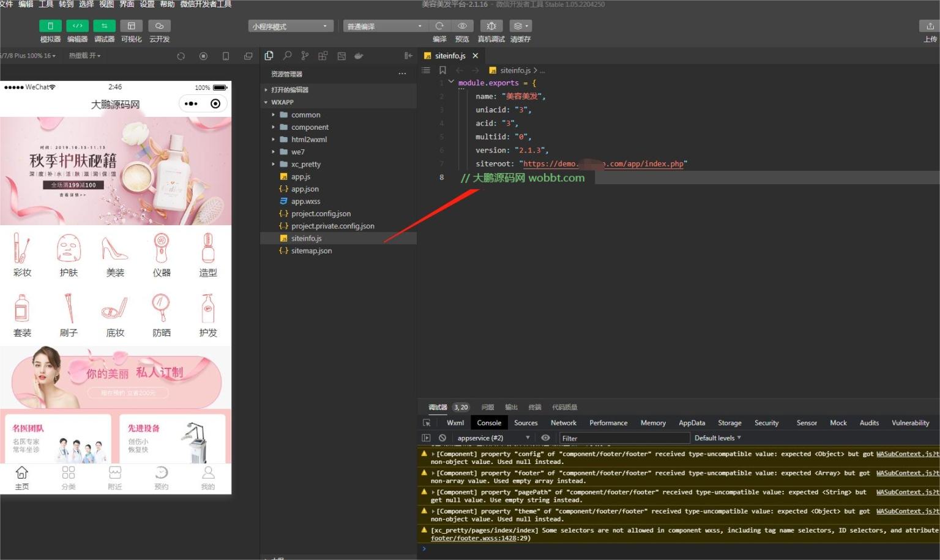
Task: Toggle the simulator panel button
Action: tap(50, 26)
